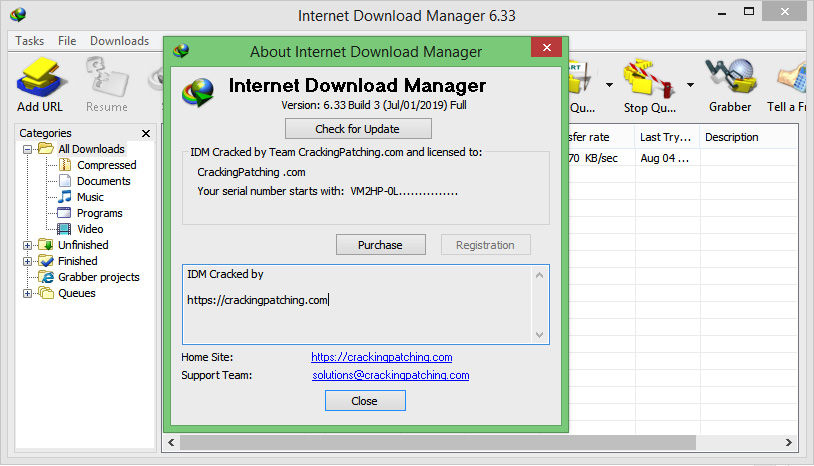The height and width of the screenshot is (466, 814).
Task: Select the Queues folder icon
Action: coord(46,293)
